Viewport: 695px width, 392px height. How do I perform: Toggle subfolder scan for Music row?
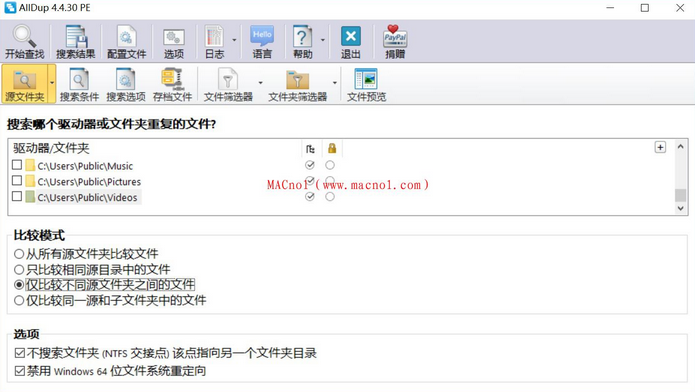(x=310, y=165)
